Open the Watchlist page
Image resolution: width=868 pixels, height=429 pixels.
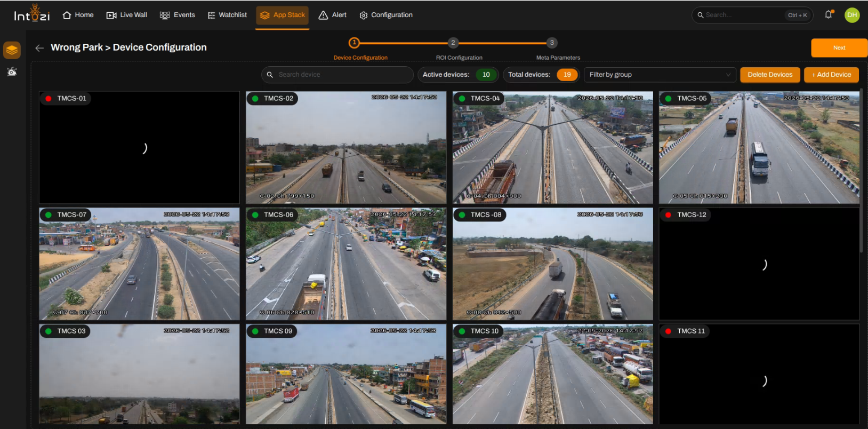pyautogui.click(x=227, y=15)
